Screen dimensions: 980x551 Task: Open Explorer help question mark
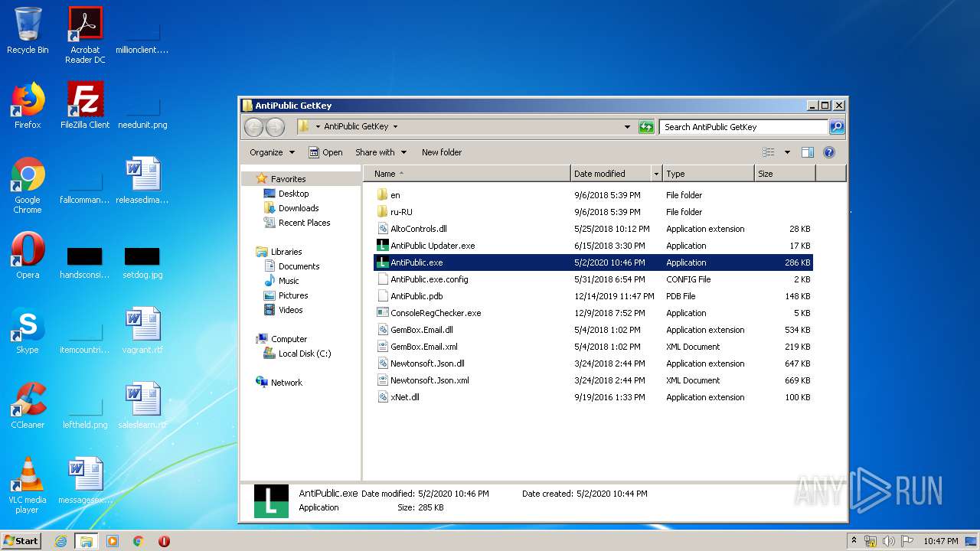click(x=829, y=152)
